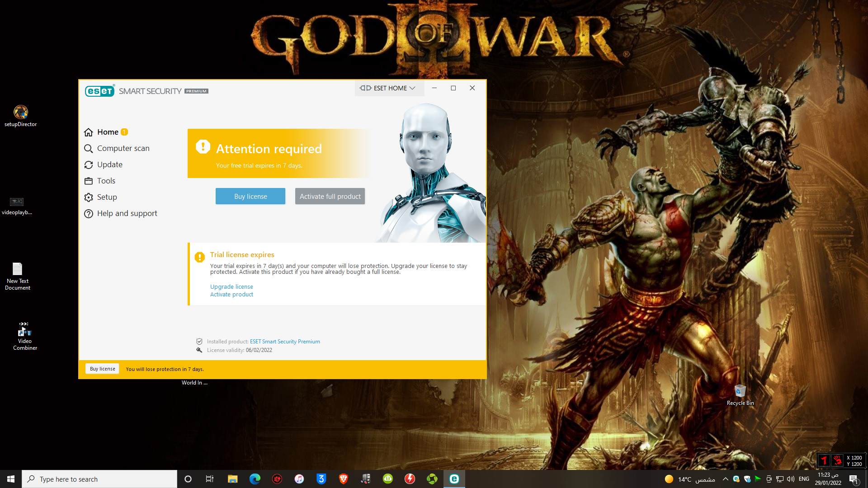Image resolution: width=868 pixels, height=488 pixels.
Task: Open the volume control tray icon
Action: (791, 479)
